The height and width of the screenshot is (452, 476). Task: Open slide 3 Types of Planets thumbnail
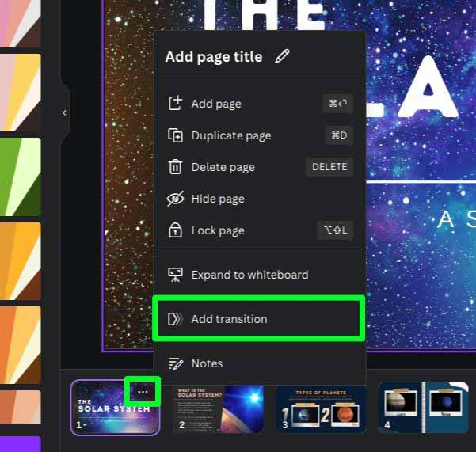pyautogui.click(x=321, y=409)
